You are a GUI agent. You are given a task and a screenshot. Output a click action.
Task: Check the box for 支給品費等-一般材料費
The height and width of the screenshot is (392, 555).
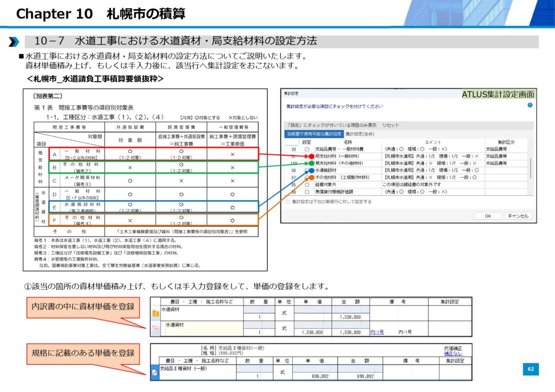307,149
